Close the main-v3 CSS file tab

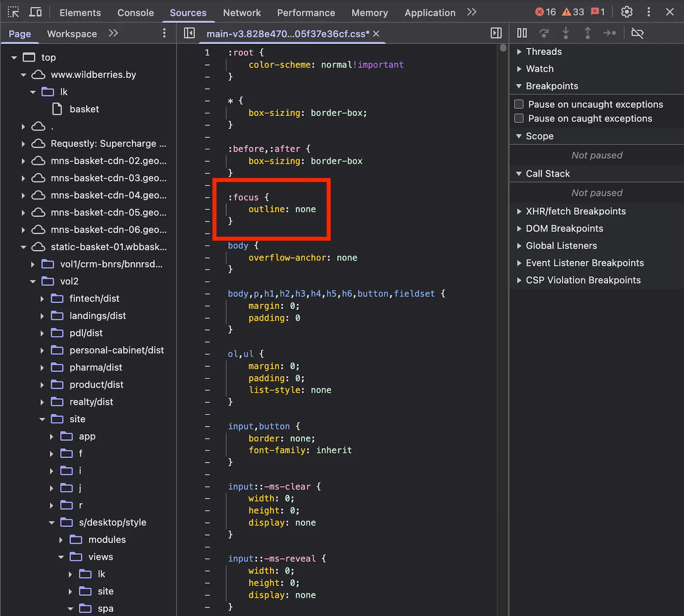376,34
